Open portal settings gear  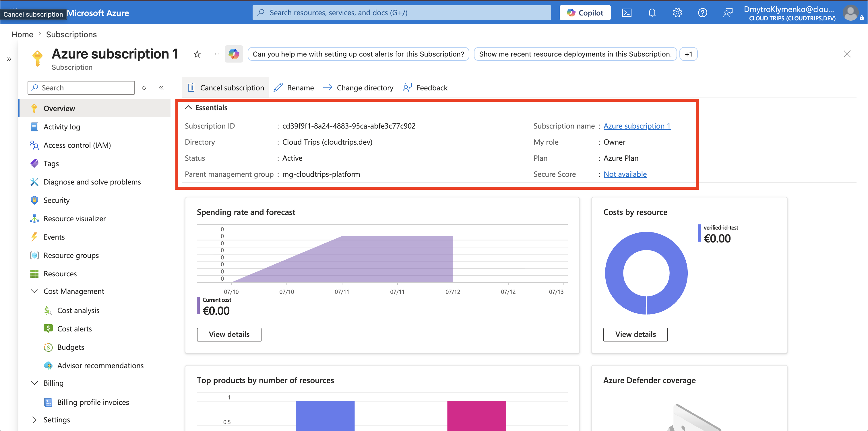point(677,13)
